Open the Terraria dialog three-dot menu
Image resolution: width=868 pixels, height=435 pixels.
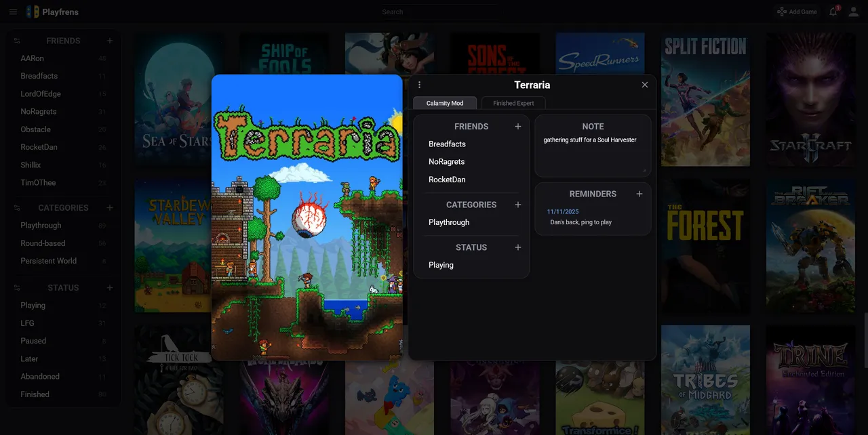click(x=419, y=85)
